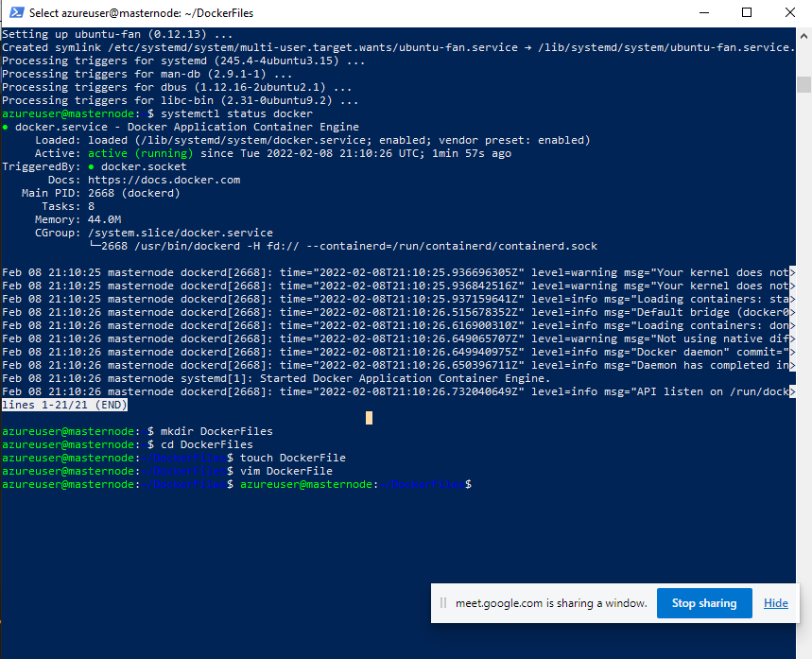This screenshot has width=812, height=659.
Task: Click the tan cursor block in the terminal
Action: (x=369, y=417)
